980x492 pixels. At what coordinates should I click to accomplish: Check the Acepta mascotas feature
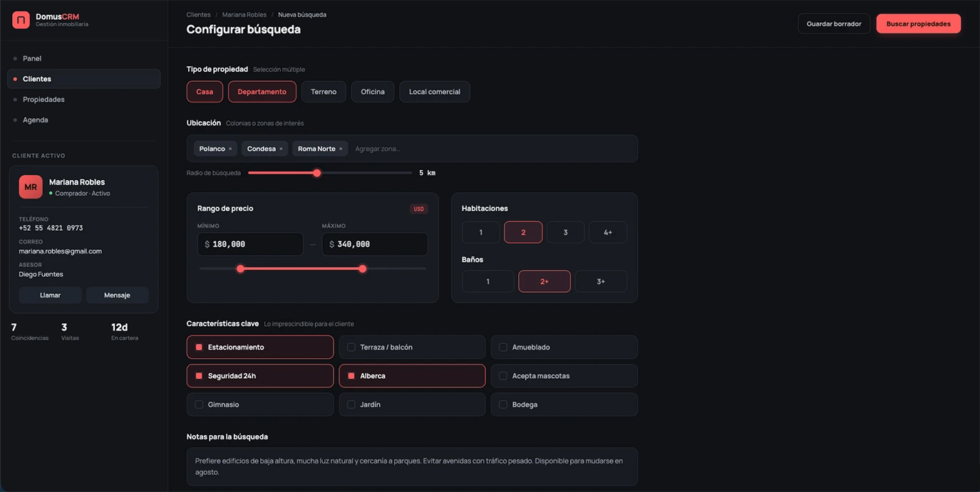pyautogui.click(x=564, y=376)
